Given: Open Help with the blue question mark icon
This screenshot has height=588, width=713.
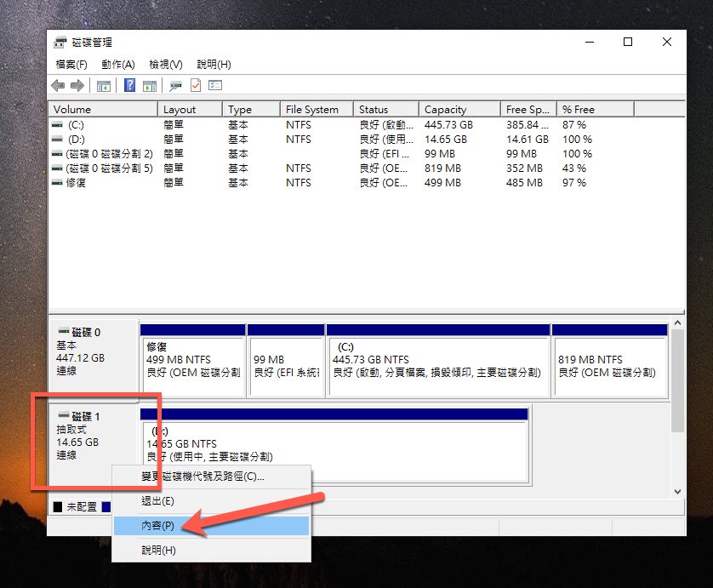Looking at the screenshot, I should click(129, 85).
